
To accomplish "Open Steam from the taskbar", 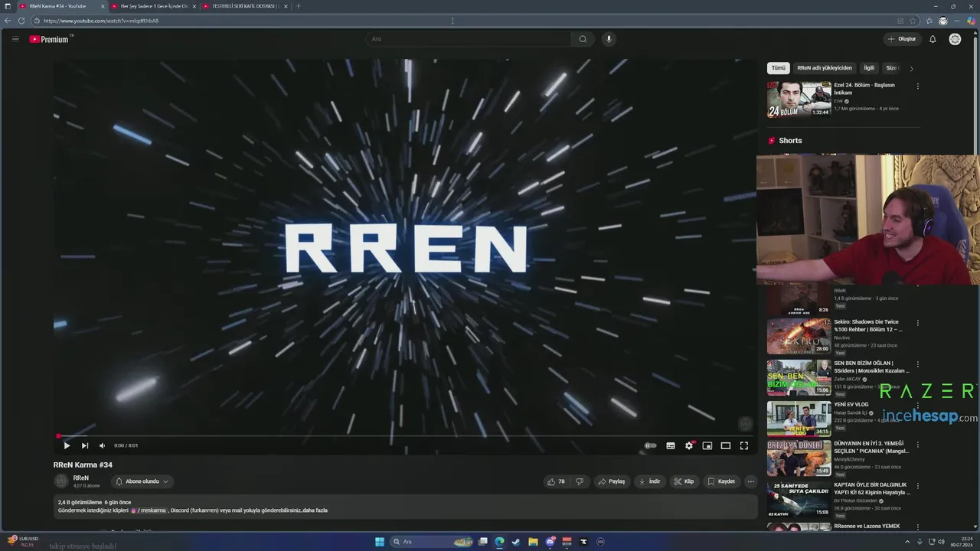I will click(x=516, y=542).
